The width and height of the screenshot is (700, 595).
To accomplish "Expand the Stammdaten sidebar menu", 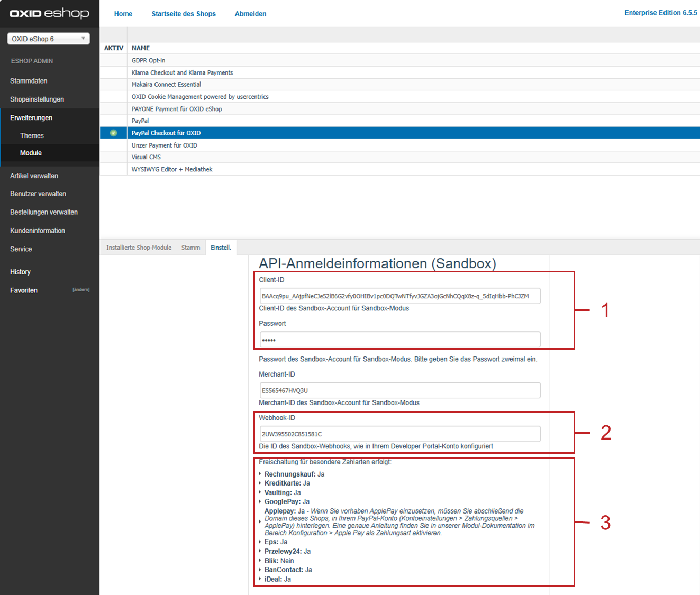I will click(x=29, y=81).
